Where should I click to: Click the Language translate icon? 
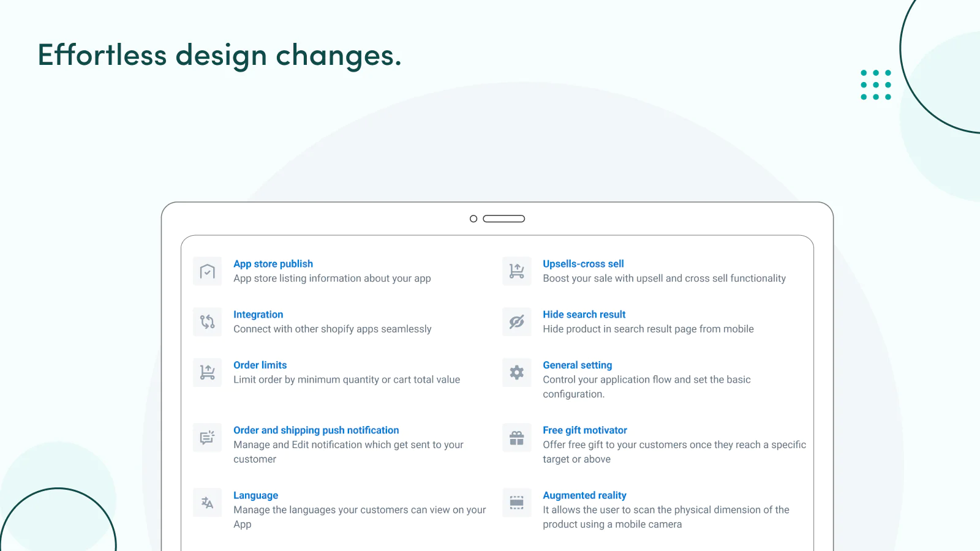(x=208, y=503)
